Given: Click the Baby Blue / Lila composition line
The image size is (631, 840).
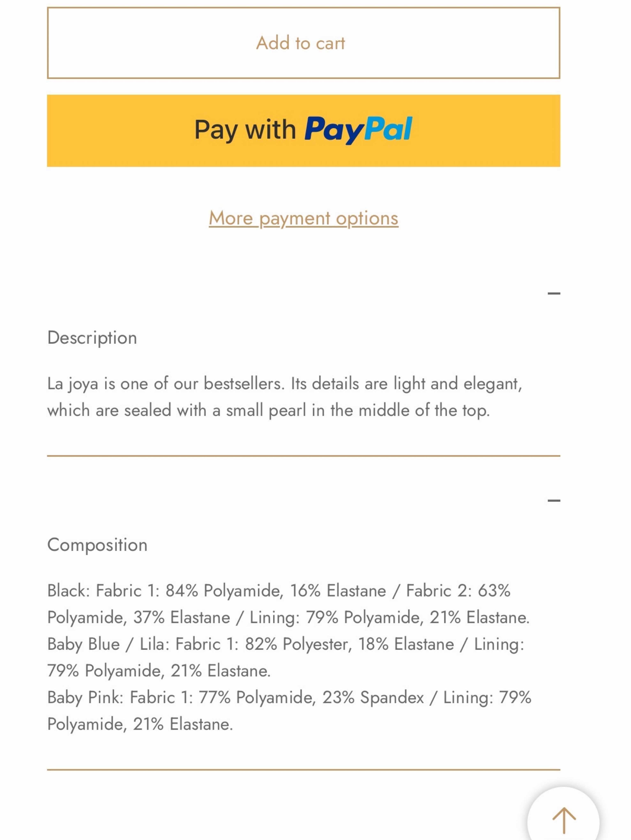Looking at the screenshot, I should click(x=286, y=644).
